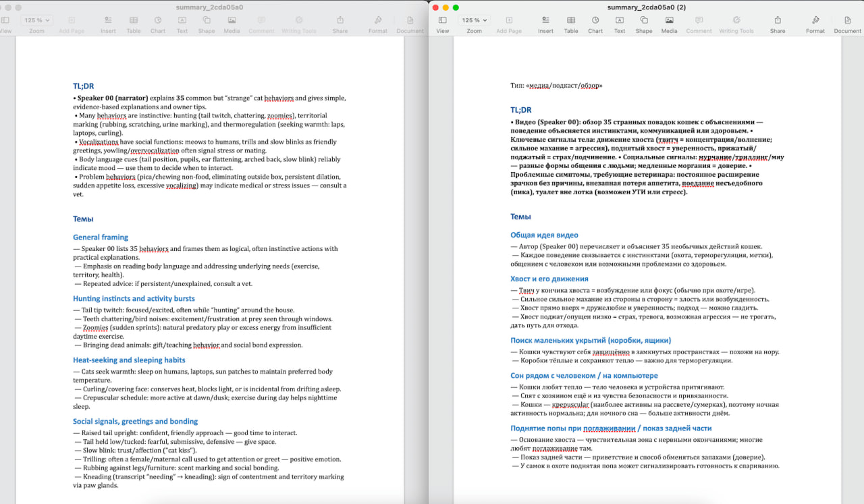Toggle the Document sidebar in the right window
The height and width of the screenshot is (504, 864).
click(847, 20)
